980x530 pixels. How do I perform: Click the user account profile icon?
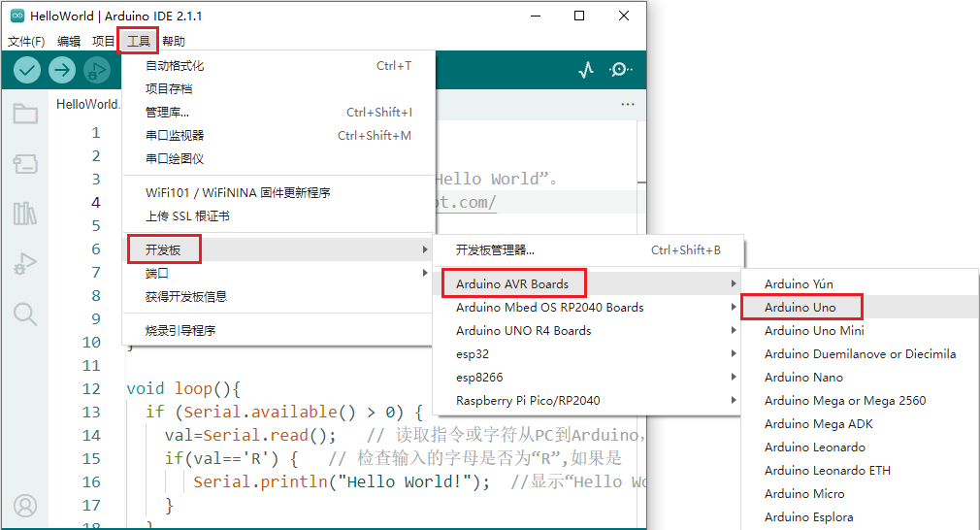(25, 506)
